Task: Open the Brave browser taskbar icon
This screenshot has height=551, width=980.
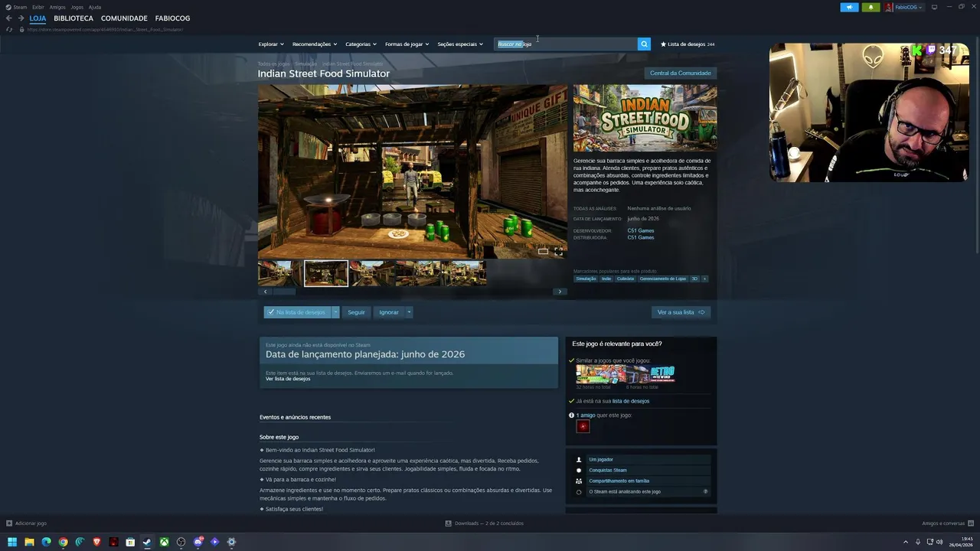Action: (96, 542)
